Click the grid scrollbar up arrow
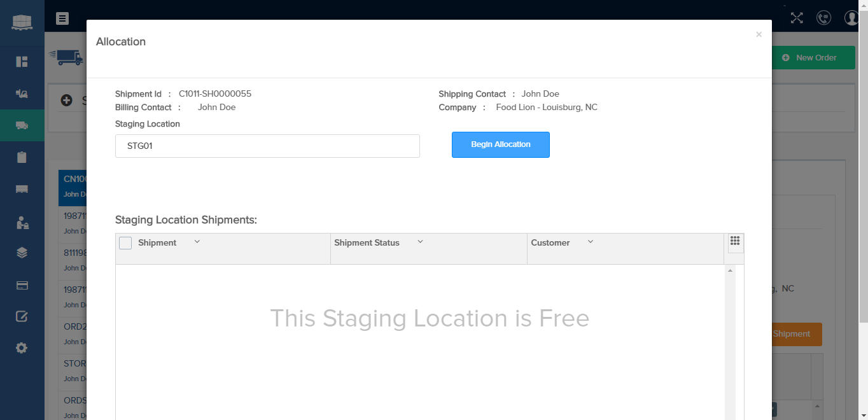This screenshot has width=868, height=420. click(731, 271)
